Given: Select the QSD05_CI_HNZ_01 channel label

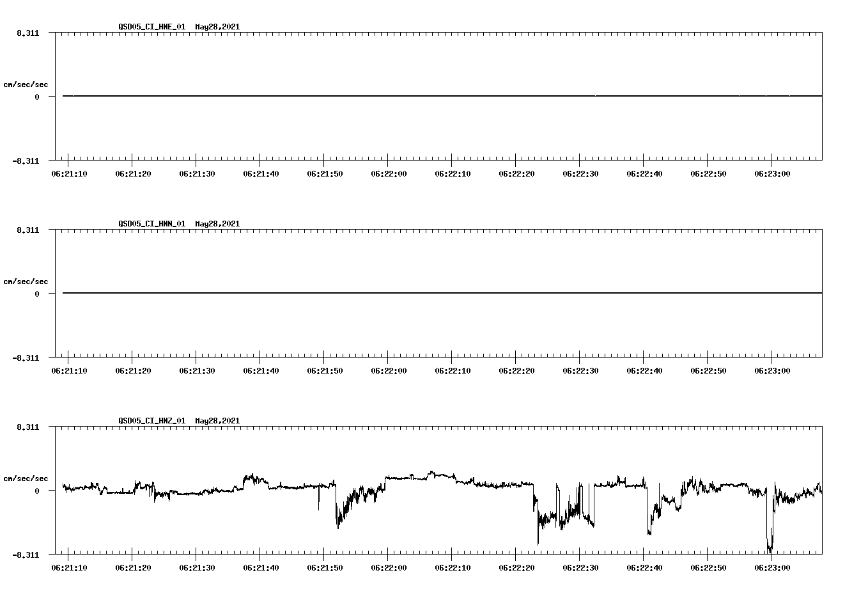Looking at the screenshot, I should (150, 421).
